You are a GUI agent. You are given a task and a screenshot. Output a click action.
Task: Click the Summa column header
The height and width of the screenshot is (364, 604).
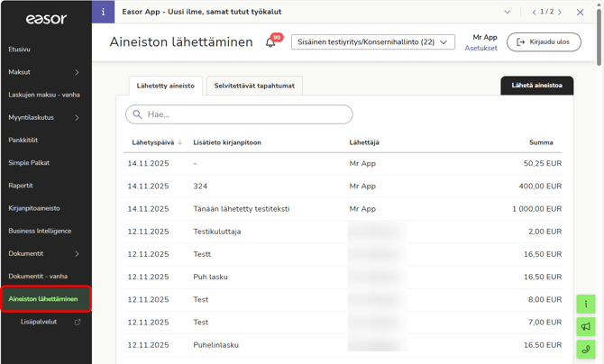click(541, 142)
